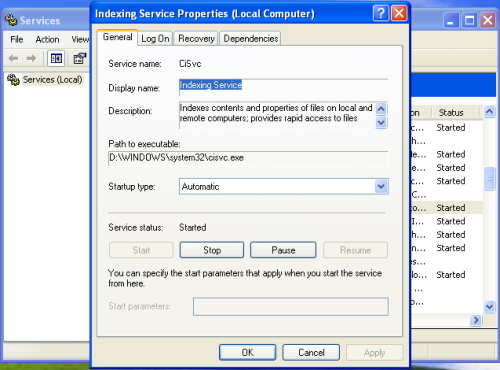The width and height of the screenshot is (500, 370).
Task: Open the Properties toolbar icon in Services
Action: (x=79, y=59)
